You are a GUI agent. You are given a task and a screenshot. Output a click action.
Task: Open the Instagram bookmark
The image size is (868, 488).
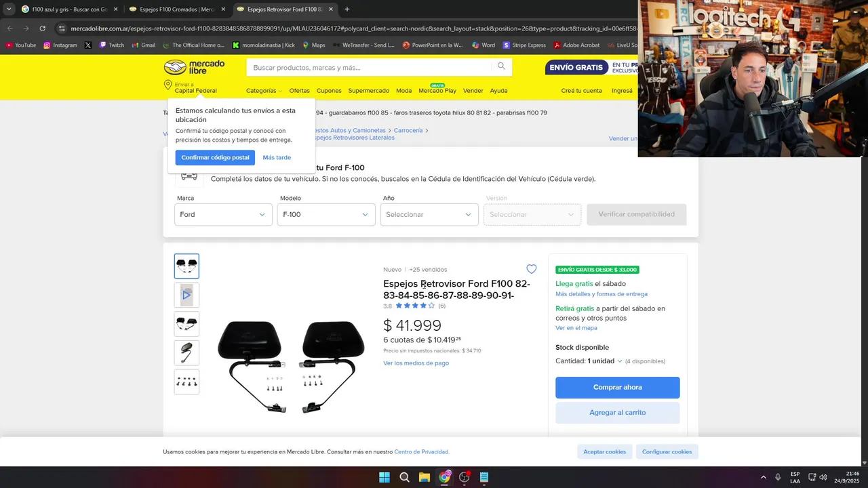[x=60, y=45]
